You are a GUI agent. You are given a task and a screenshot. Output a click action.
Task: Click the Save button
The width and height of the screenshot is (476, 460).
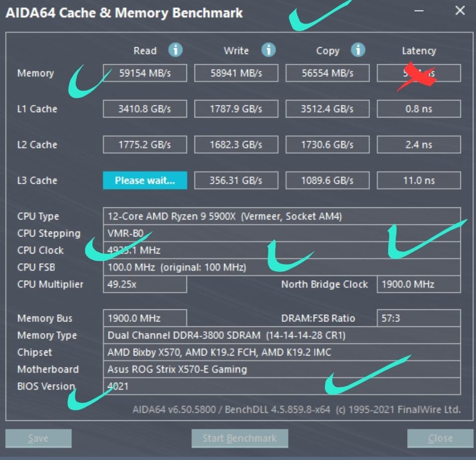tap(39, 438)
